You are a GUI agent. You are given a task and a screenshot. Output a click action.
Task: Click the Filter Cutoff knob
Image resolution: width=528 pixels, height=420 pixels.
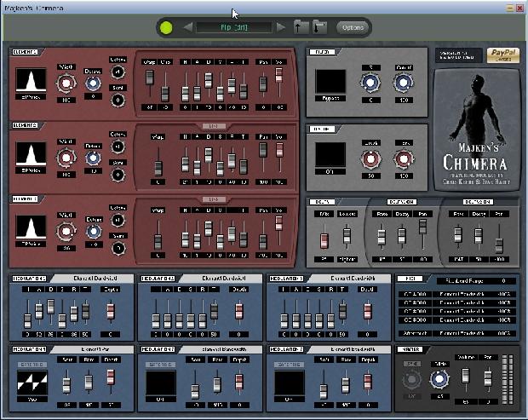(x=404, y=83)
